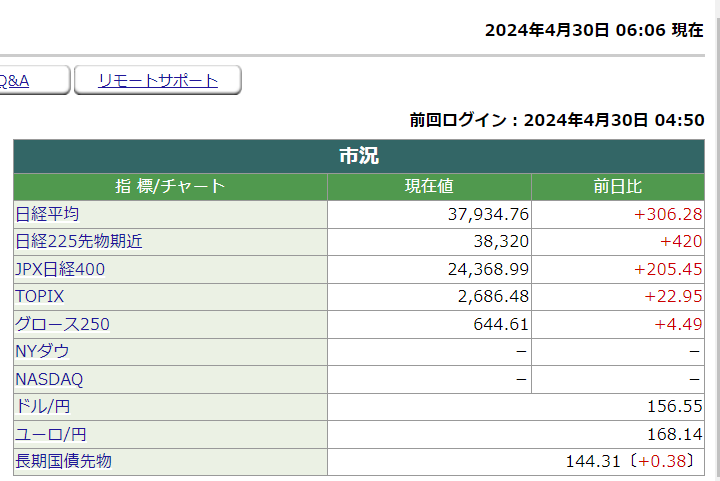The width and height of the screenshot is (720, 481).
Task: Open the NASDAQ chart link
Action: [49, 380]
